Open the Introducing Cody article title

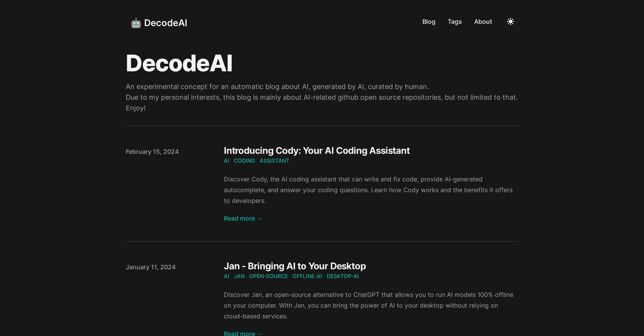[316, 150]
